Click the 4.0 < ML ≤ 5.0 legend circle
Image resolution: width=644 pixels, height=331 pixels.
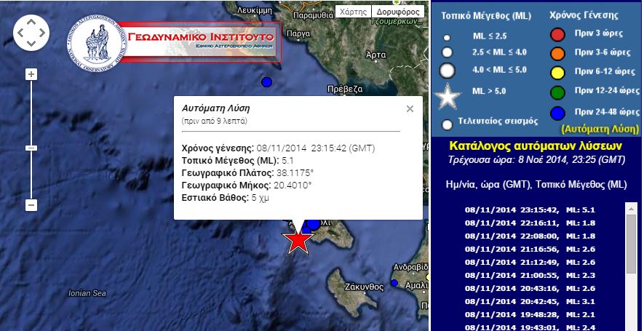coord(447,71)
